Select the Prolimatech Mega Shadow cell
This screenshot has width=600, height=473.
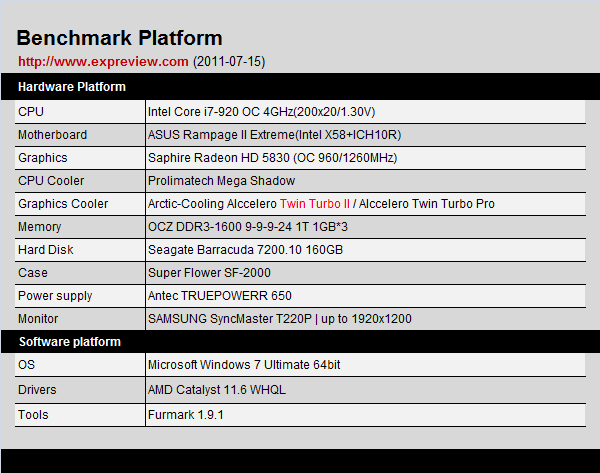click(221, 181)
